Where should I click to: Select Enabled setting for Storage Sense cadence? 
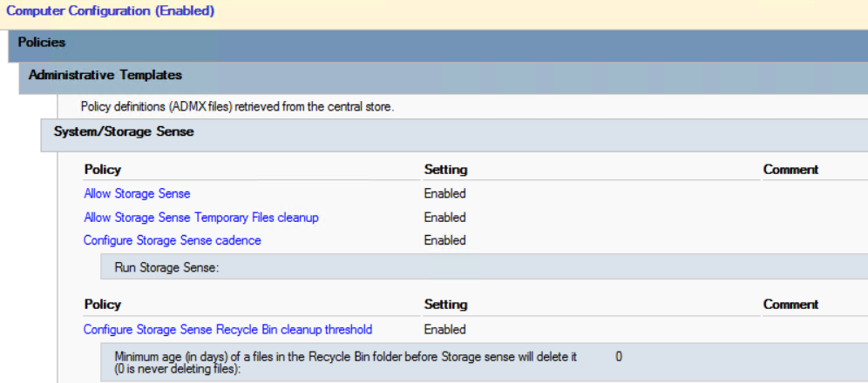pos(445,240)
